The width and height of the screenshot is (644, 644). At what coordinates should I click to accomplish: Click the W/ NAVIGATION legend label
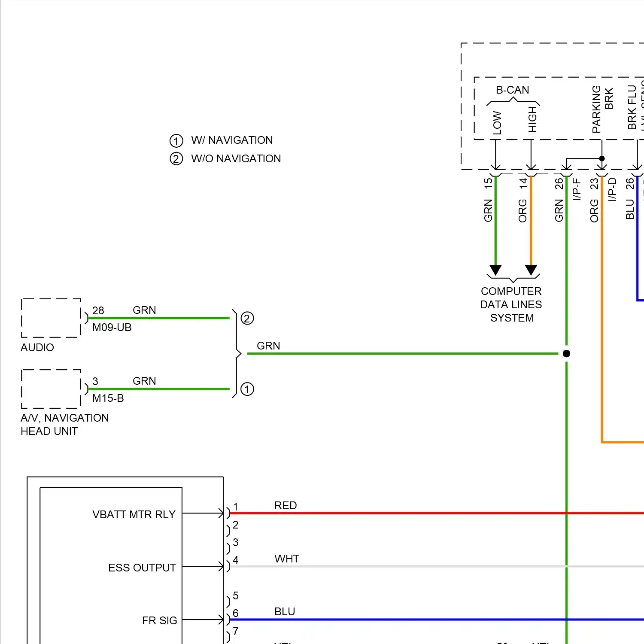232,140
